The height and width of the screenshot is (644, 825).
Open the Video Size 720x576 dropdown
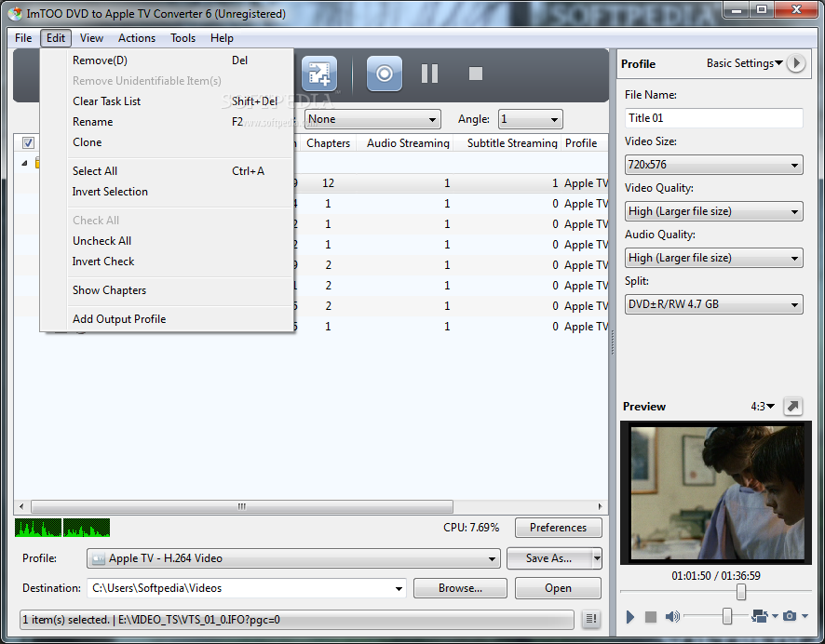click(713, 165)
